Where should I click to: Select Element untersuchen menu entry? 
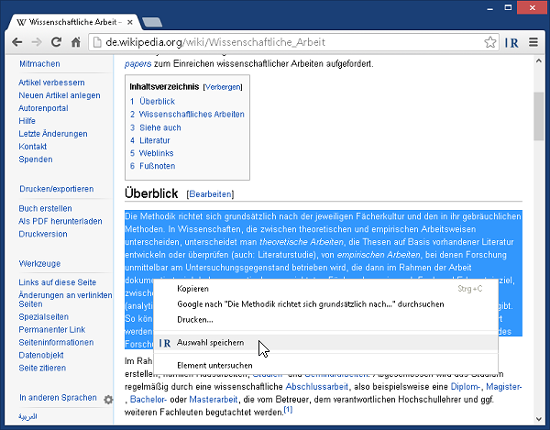pos(326,365)
